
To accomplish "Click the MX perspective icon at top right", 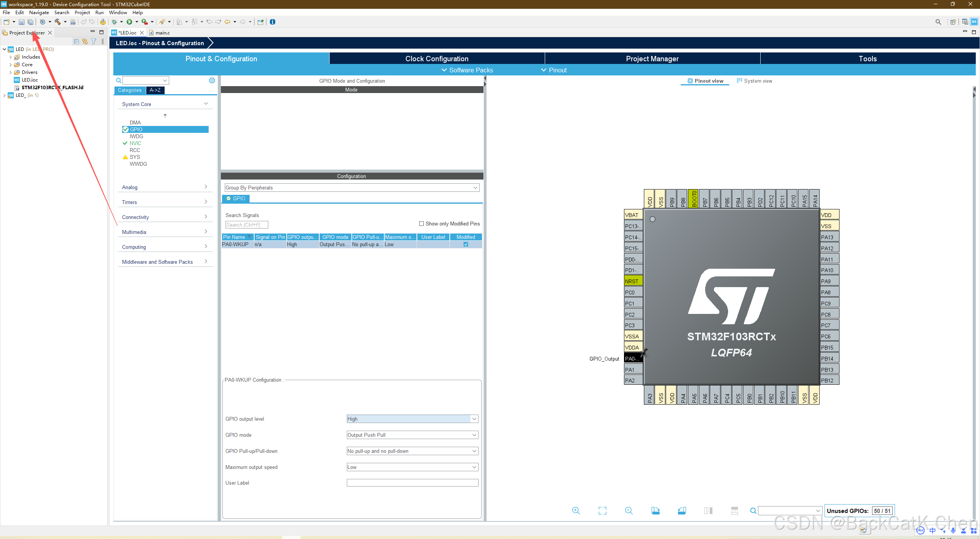I will [x=974, y=22].
